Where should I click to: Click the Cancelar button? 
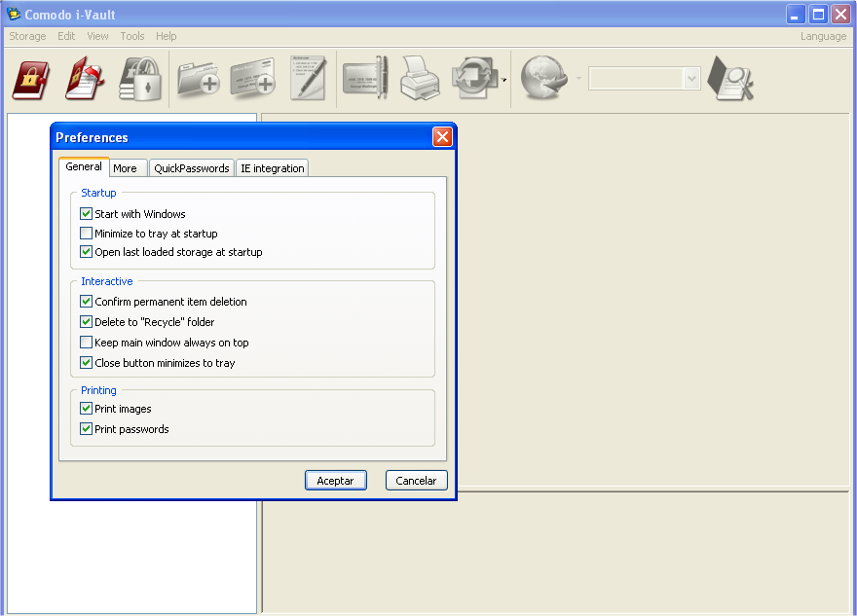(417, 481)
